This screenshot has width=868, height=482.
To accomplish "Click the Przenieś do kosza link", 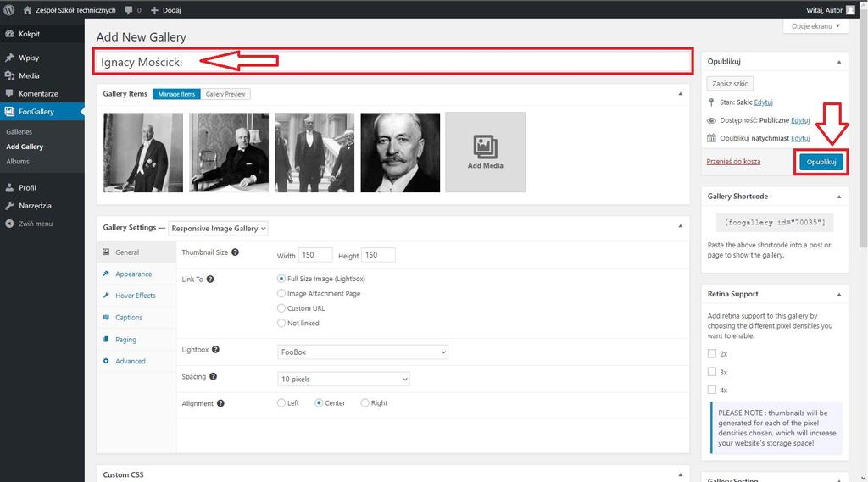I will pos(733,162).
